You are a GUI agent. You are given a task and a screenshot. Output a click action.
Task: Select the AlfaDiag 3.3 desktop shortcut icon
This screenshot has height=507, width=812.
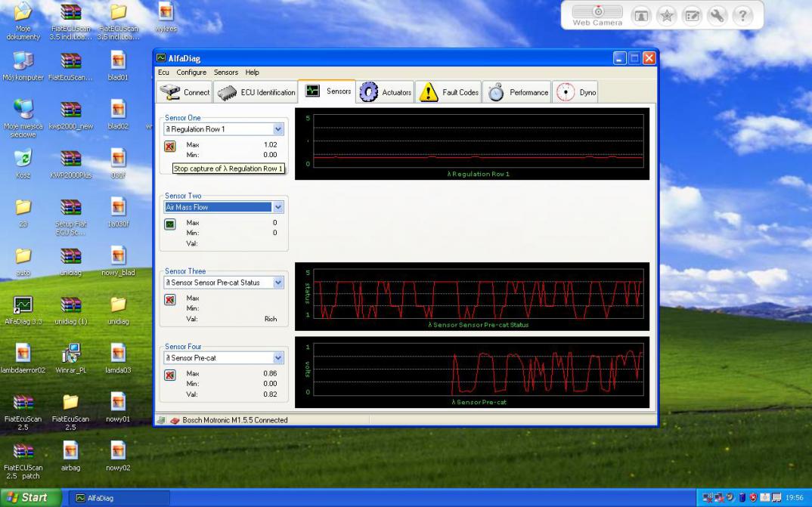coord(23,305)
